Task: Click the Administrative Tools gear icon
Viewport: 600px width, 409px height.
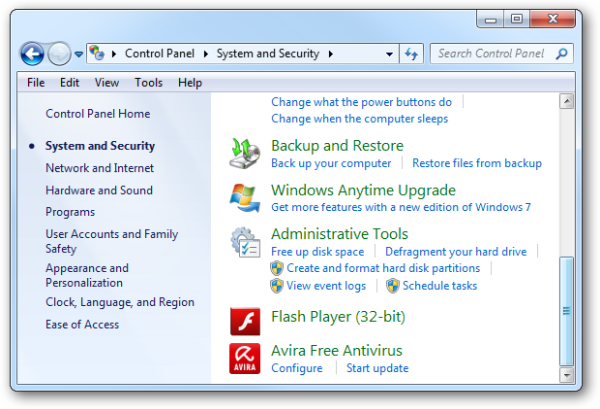Action: [x=246, y=243]
